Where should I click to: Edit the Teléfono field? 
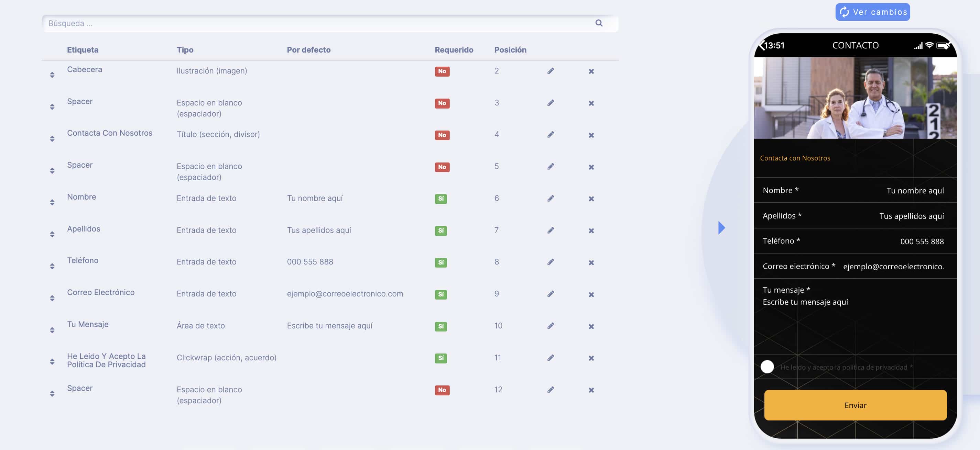point(551,262)
